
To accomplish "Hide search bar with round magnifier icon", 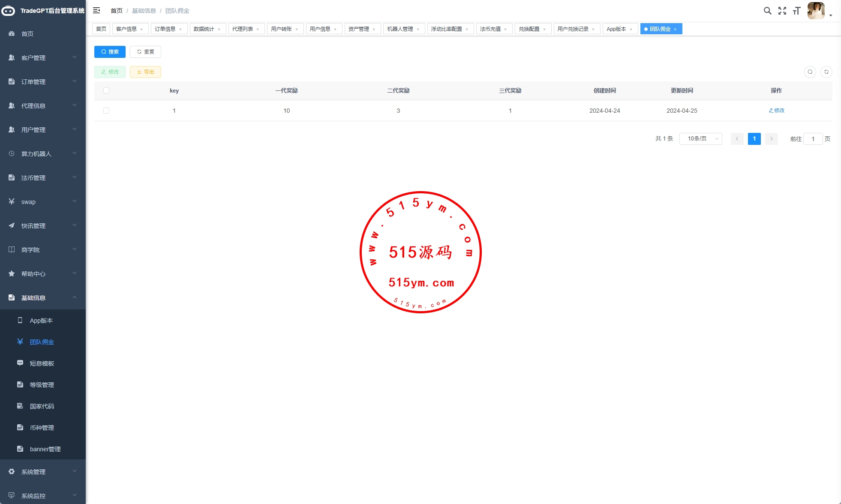I will 810,72.
